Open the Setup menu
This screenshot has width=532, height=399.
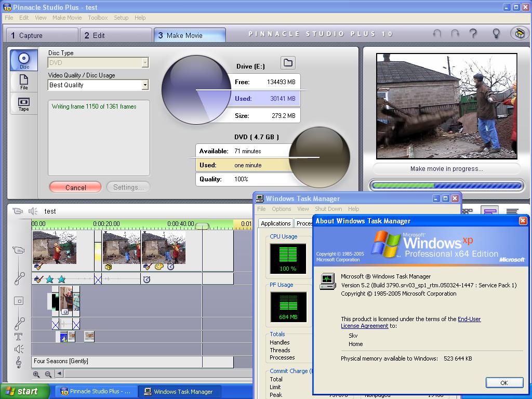coord(121,18)
